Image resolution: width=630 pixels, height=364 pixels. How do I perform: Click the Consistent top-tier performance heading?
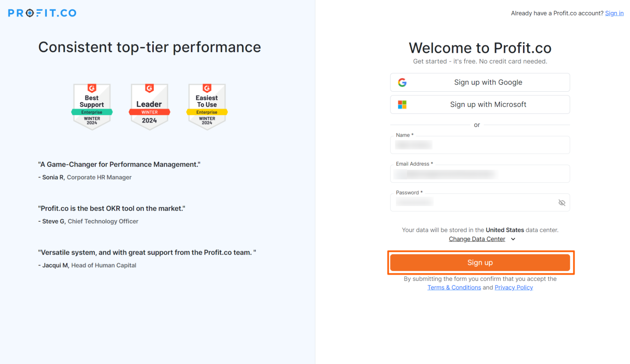pos(150,47)
